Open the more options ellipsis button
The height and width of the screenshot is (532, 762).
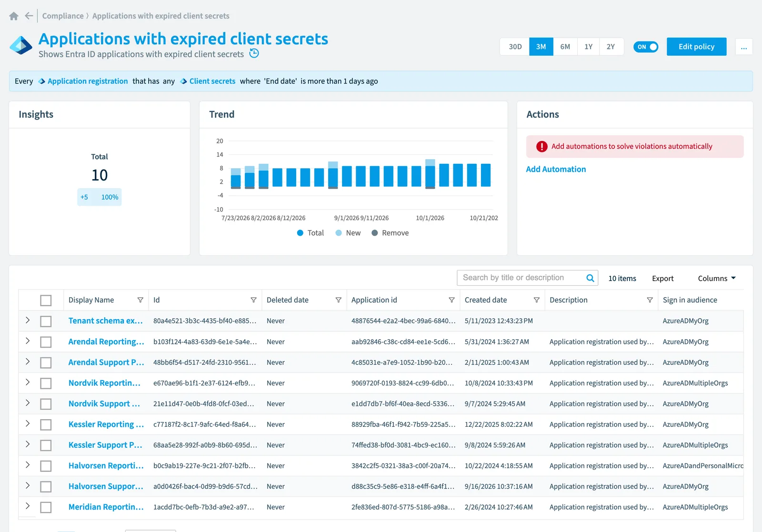pyautogui.click(x=744, y=47)
